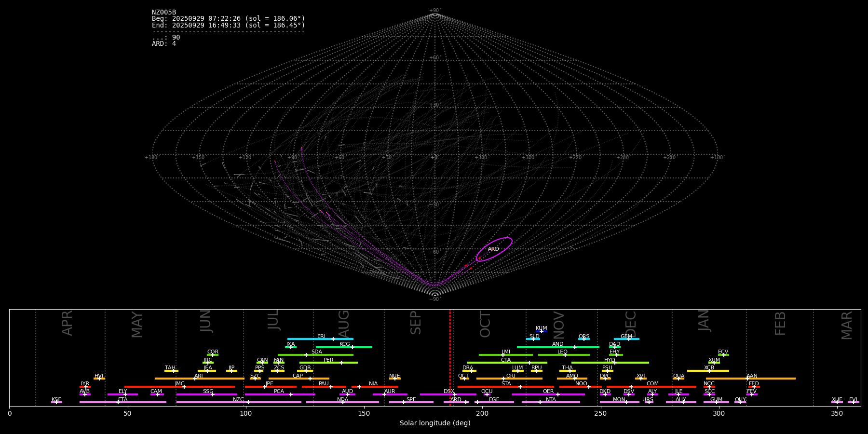Click the NUE shower peak marker
The image size is (868, 434).
pyautogui.click(x=395, y=379)
